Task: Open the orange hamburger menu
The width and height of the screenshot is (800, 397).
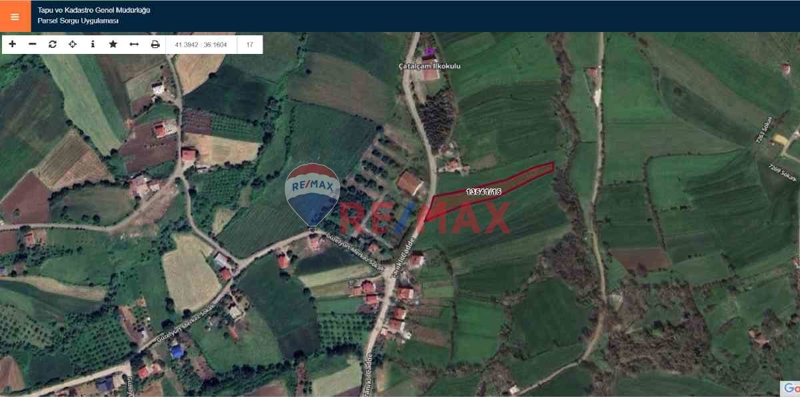Action: click(x=15, y=16)
